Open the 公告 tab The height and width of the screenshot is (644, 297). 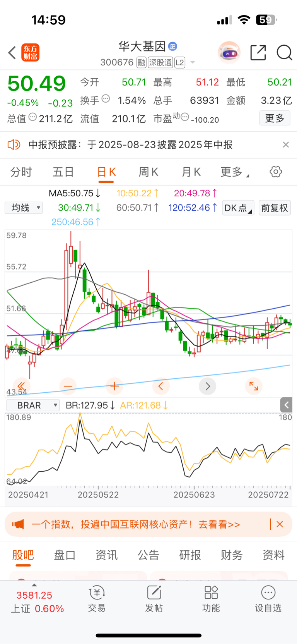tap(148, 555)
